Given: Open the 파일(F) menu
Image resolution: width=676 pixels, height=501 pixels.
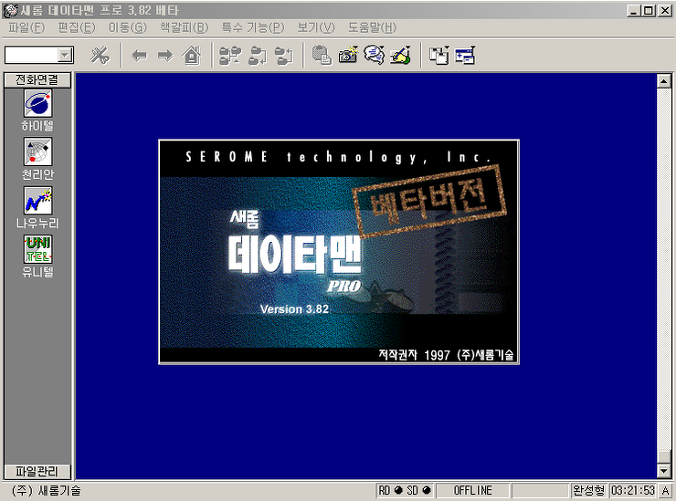Looking at the screenshot, I should coord(24,27).
